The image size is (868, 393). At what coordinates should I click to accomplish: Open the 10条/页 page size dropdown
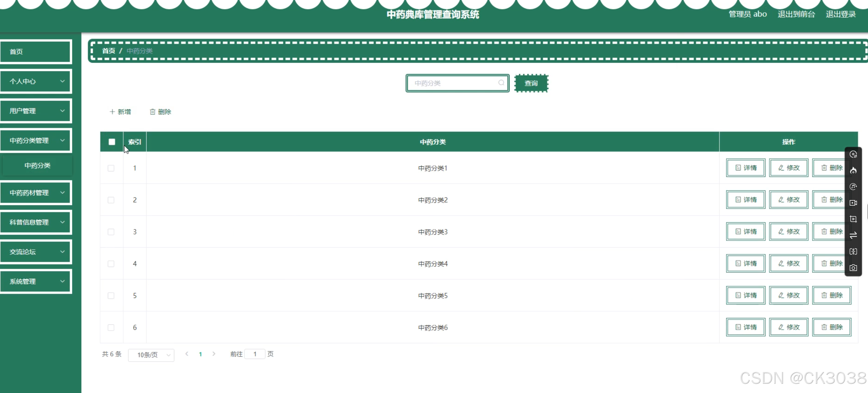[151, 355]
